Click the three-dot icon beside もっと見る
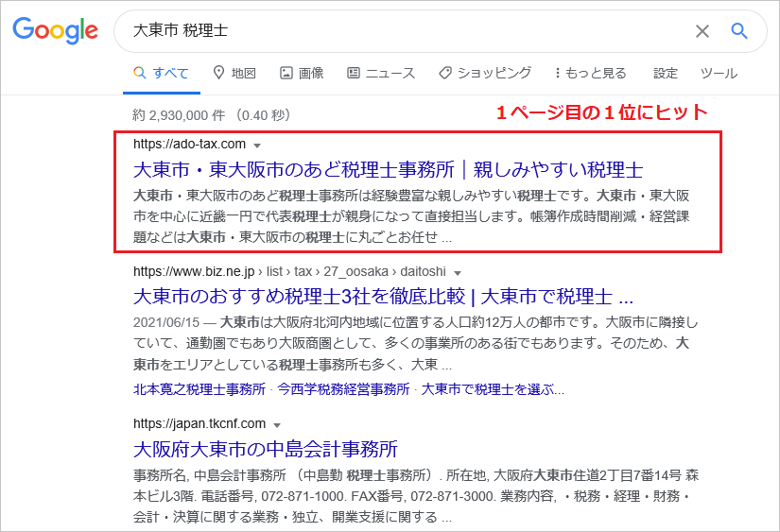The height and width of the screenshot is (532, 780). point(557,73)
